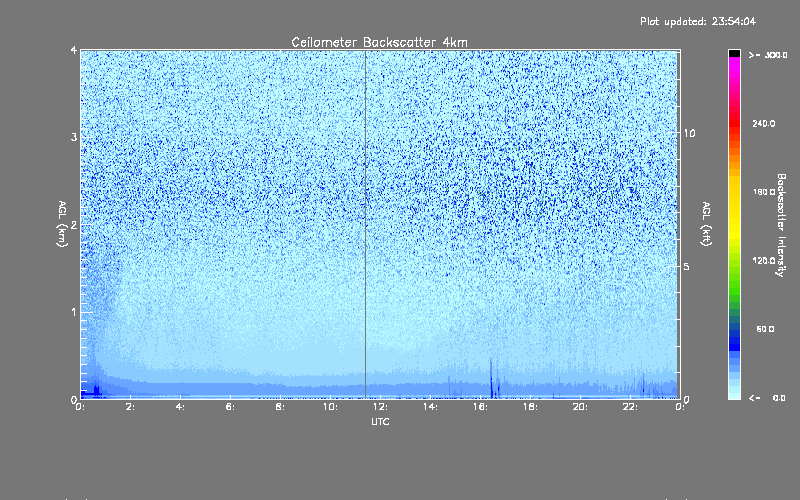This screenshot has width=800, height=500.
Task: Click the 'Plot updated: 23:54:04' timestamp
Action: (698, 21)
